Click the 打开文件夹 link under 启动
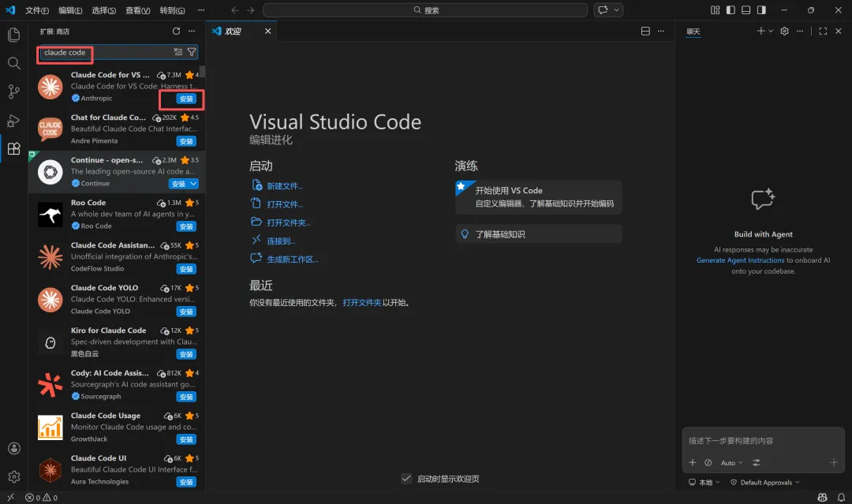This screenshot has height=504, width=852. 289,222
